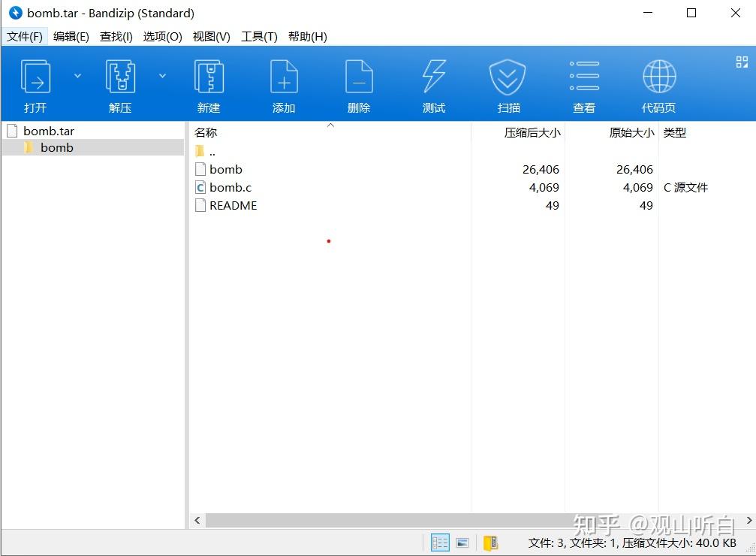Screen dimensions: 756x556
Task: Click the Code page (代码页) globe icon
Action: [659, 76]
